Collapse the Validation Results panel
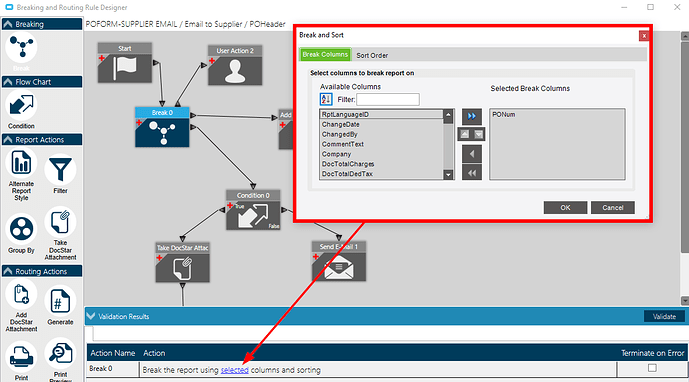689x382 pixels. pos(91,316)
